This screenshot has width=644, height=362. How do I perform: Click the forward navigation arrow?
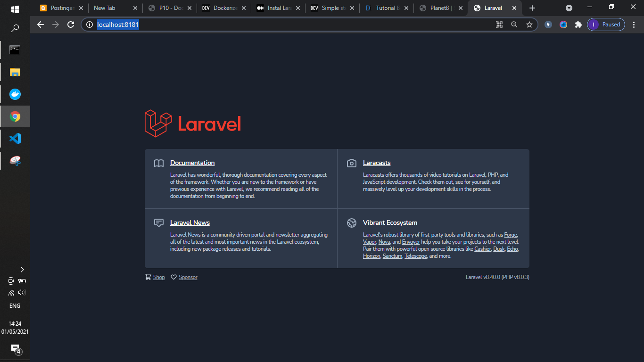pyautogui.click(x=56, y=25)
